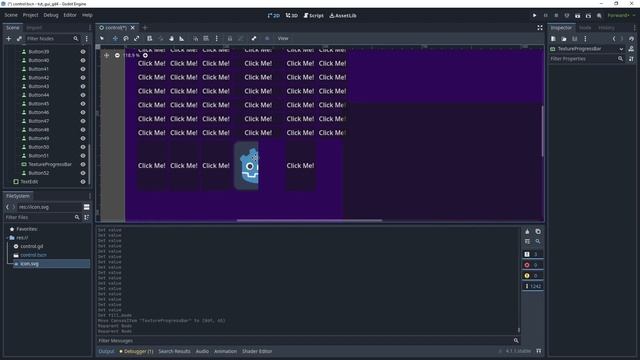Toggle visibility of Button41
640x360 pixels.
point(83,69)
